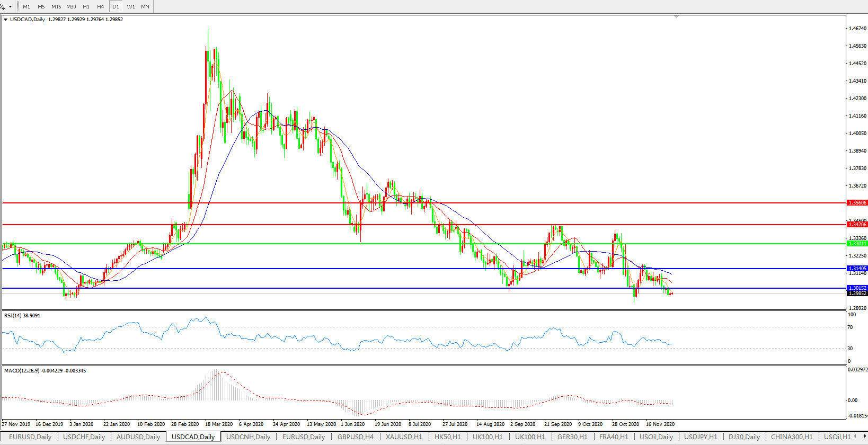Expand the USDCAD,Daily chart title triangle
Screen dimensions: 868x445
6,20
